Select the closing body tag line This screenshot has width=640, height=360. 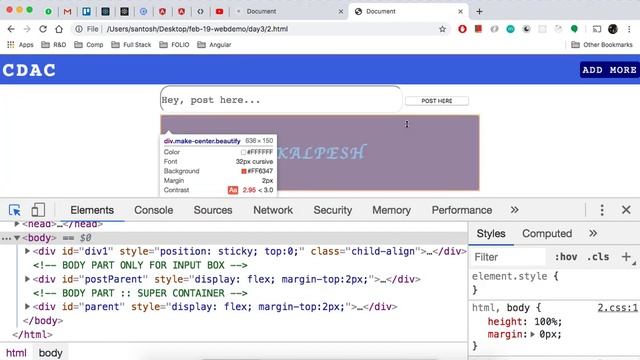tap(43, 321)
